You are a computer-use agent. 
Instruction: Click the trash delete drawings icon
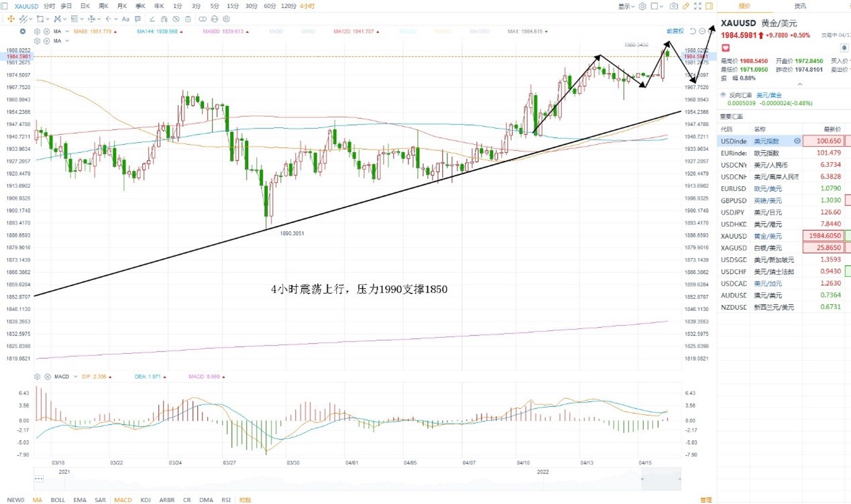point(188,19)
